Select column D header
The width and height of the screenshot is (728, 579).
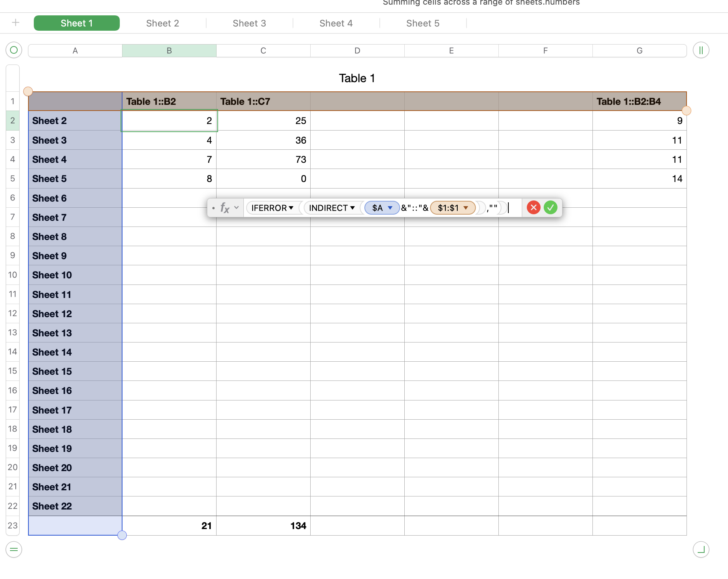click(357, 51)
